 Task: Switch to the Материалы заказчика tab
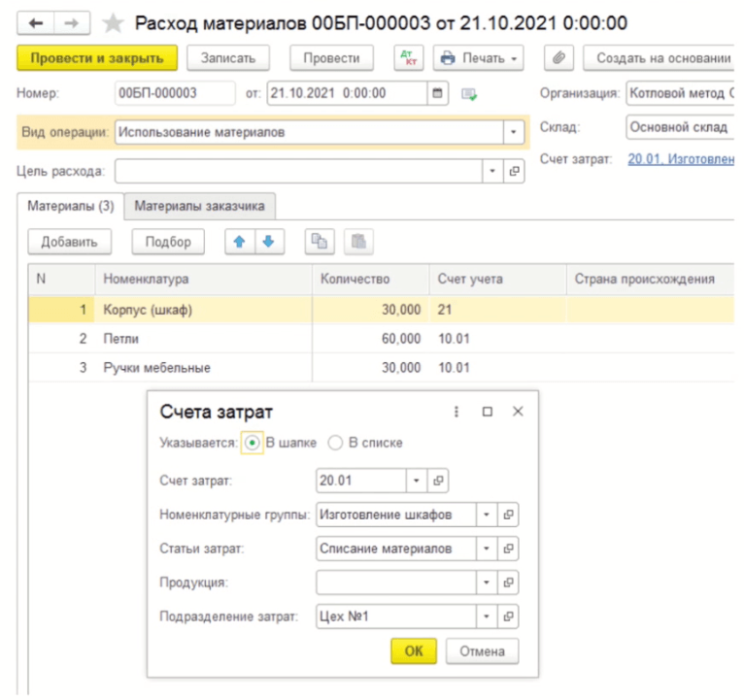tap(200, 206)
